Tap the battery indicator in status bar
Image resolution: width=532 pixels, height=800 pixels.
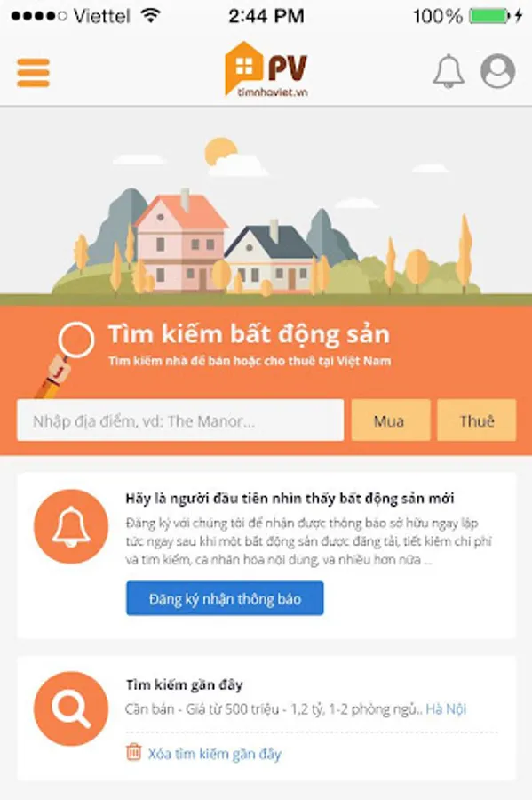[489, 16]
